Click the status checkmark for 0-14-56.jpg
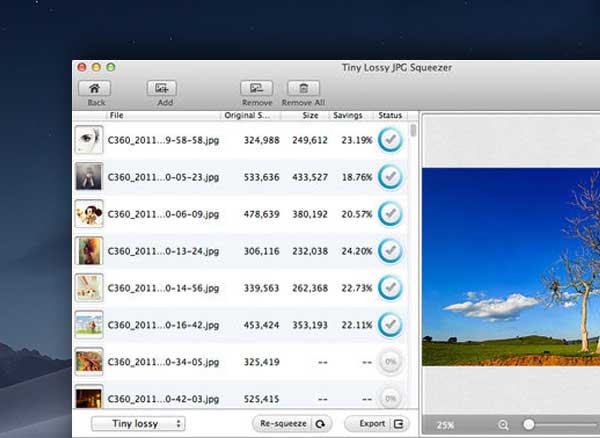This screenshot has height=438, width=600. coord(390,288)
